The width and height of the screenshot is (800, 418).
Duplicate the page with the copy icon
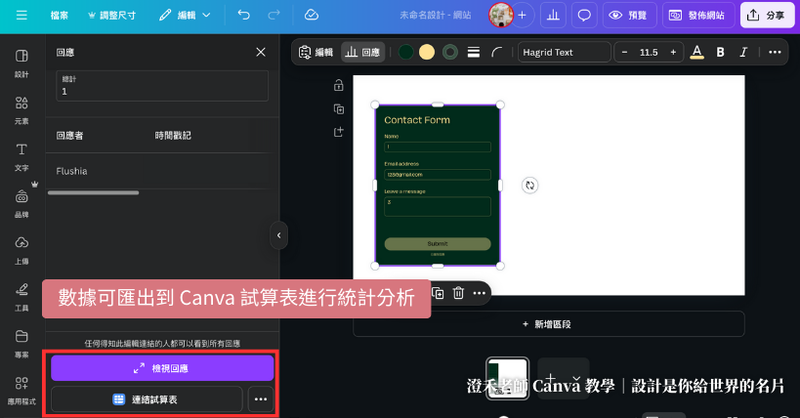point(338,109)
